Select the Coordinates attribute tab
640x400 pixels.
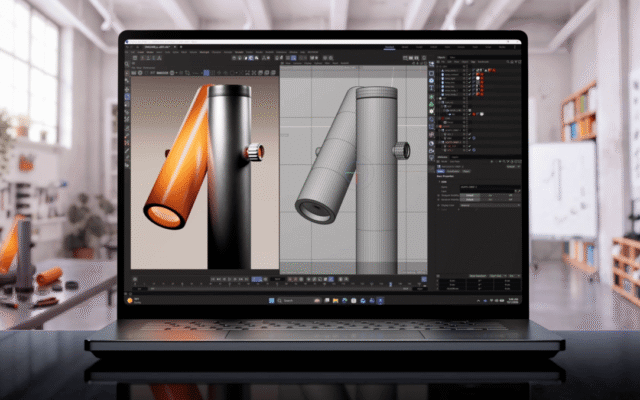click(x=453, y=171)
